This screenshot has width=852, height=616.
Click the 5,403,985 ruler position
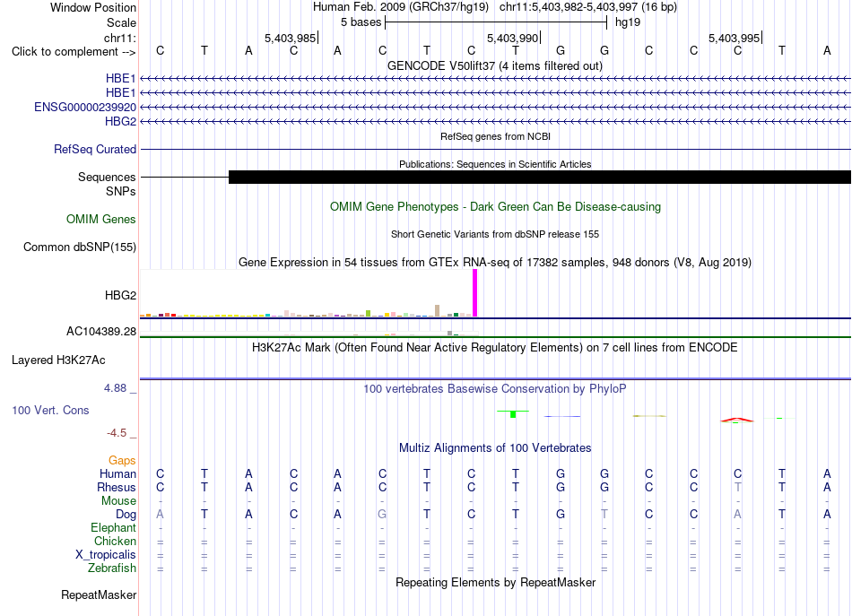coord(291,38)
